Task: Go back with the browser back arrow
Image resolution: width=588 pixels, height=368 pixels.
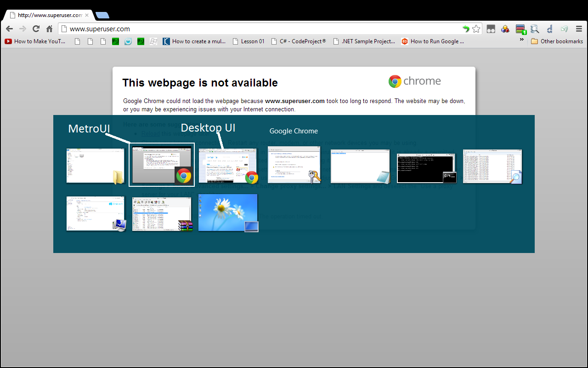Action: (x=10, y=29)
